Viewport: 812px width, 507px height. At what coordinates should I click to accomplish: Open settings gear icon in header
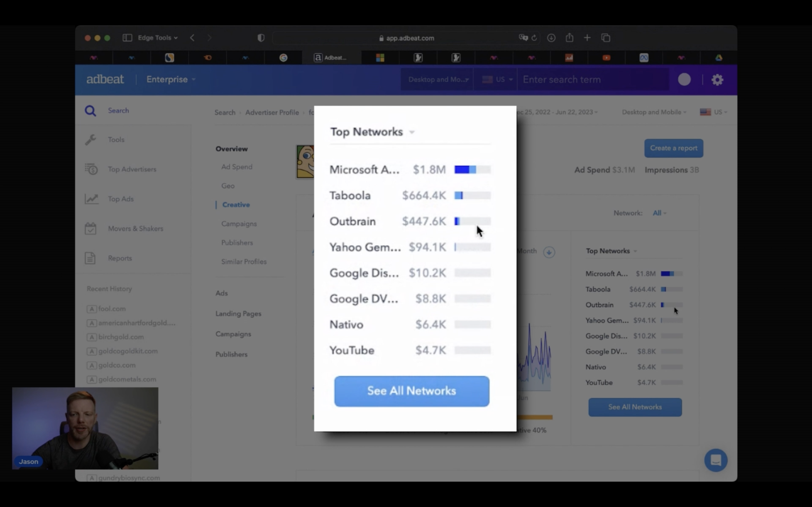pyautogui.click(x=717, y=80)
